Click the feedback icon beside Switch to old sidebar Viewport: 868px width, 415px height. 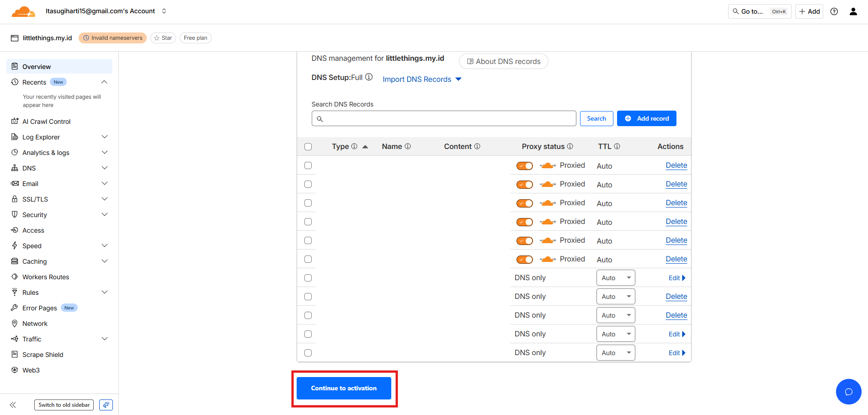pyautogui.click(x=106, y=405)
